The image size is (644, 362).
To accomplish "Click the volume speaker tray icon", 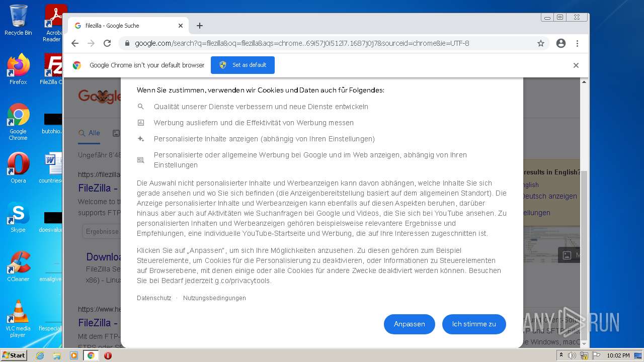I will (572, 355).
